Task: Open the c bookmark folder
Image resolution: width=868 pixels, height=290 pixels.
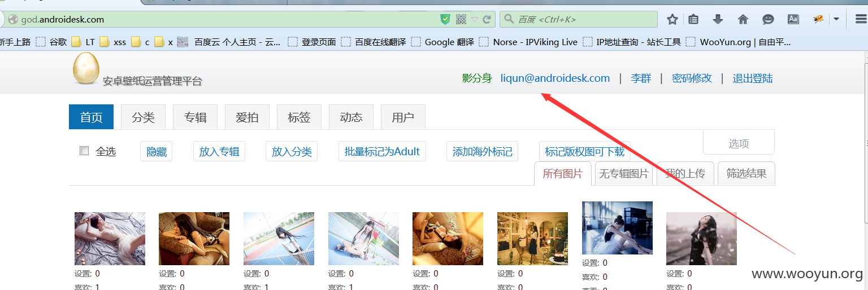Action: tap(141, 42)
